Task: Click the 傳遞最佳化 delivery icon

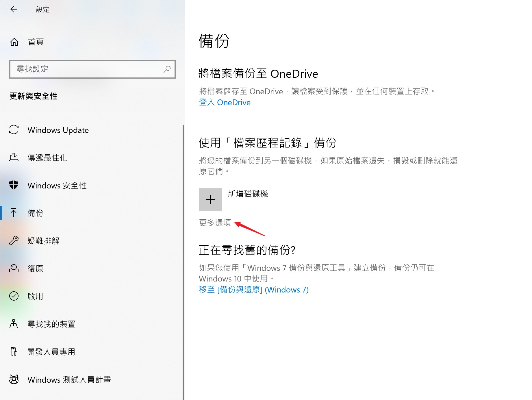Action: point(14,158)
